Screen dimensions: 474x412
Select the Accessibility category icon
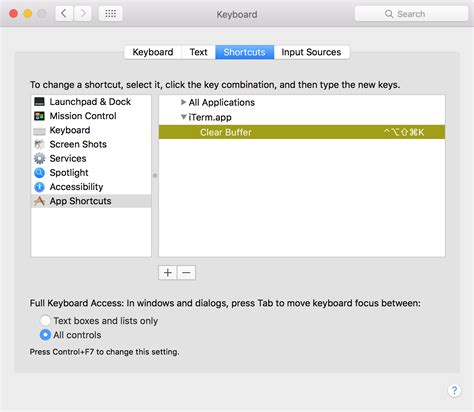coord(39,187)
